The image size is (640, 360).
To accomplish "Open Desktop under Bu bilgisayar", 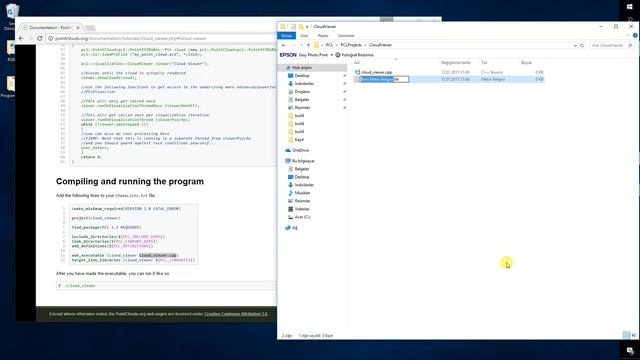I will (x=302, y=177).
